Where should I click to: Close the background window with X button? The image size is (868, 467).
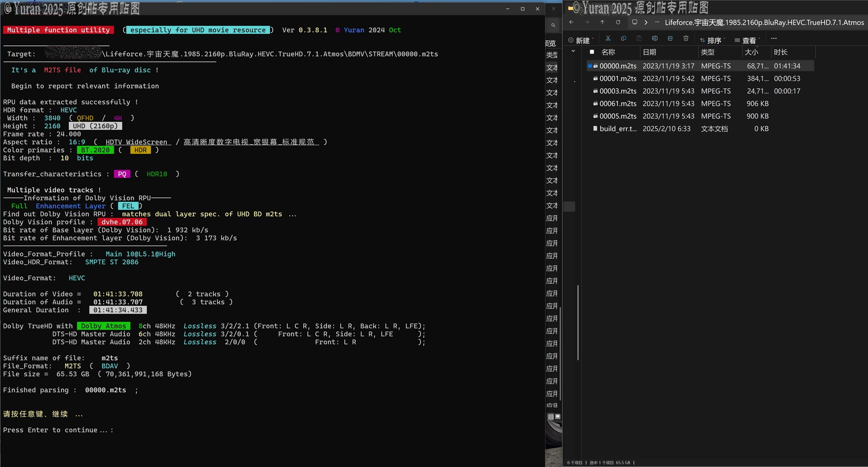point(553,9)
